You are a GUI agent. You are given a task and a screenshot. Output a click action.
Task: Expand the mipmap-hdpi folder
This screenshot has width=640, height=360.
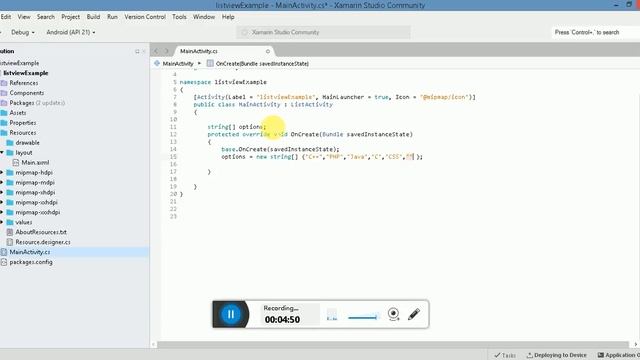(x=2, y=172)
